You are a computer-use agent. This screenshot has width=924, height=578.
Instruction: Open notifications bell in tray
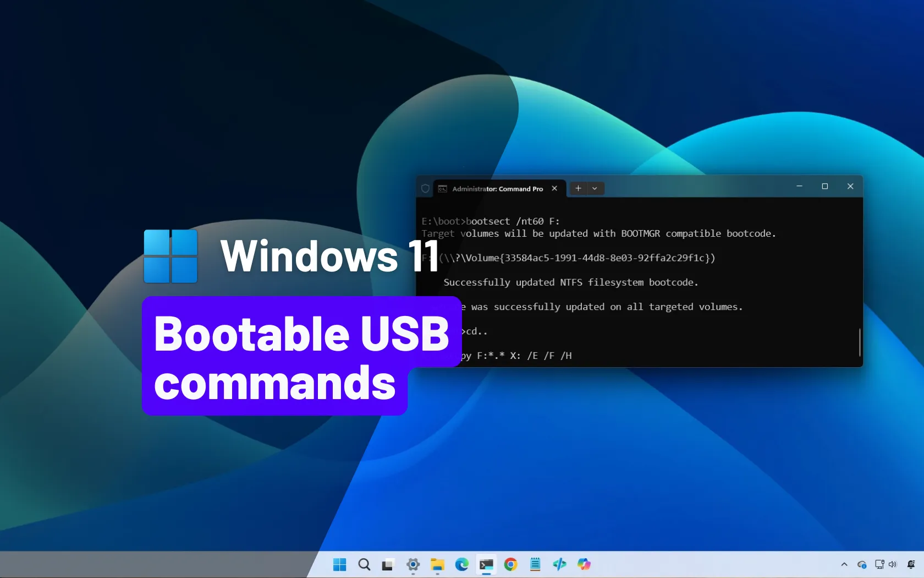tap(911, 564)
